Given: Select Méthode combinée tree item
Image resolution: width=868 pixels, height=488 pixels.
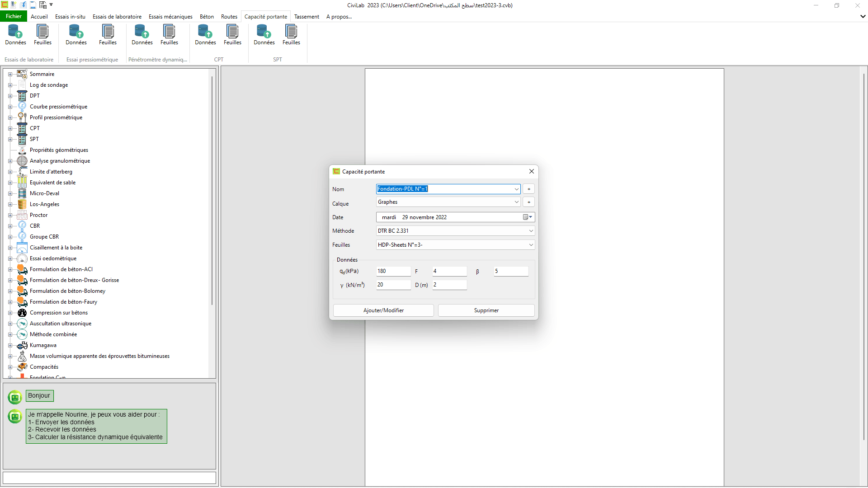Looking at the screenshot, I should 53,334.
